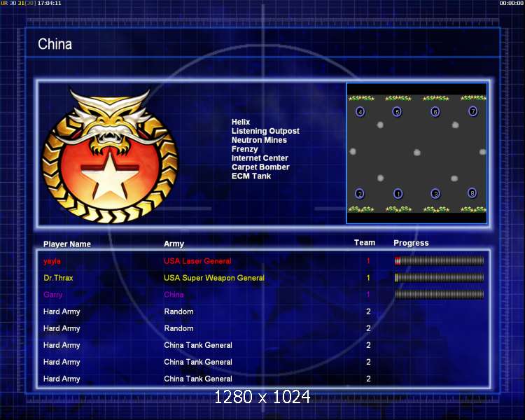Click 'Listening Outpost' in the unit list

[265, 131]
